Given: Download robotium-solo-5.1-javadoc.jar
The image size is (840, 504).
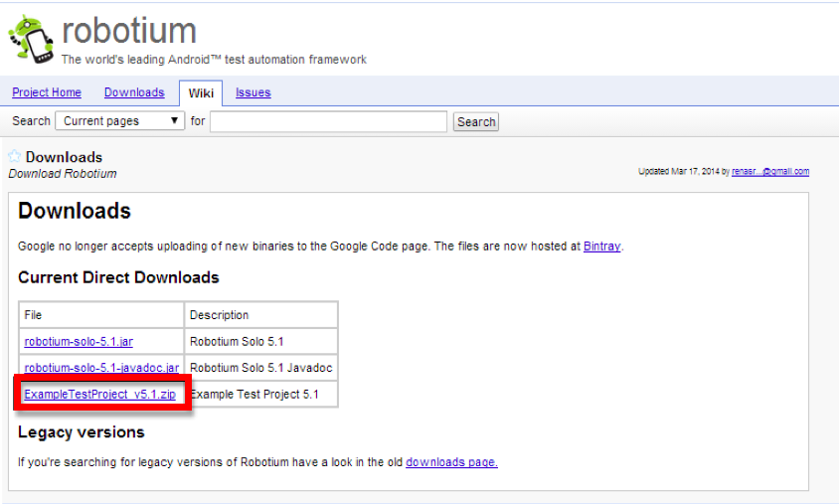Looking at the screenshot, I should pyautogui.click(x=101, y=368).
